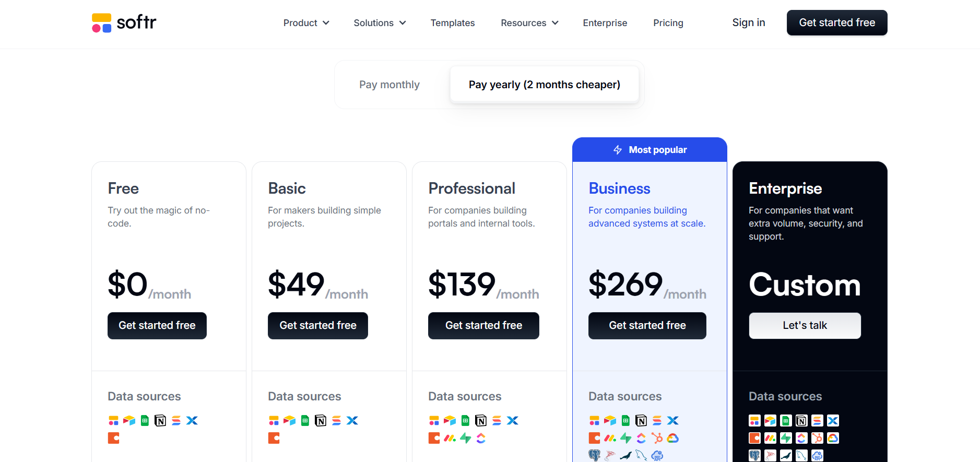Open the Solutions dropdown
Screen dimensions: 980x462
(380, 23)
